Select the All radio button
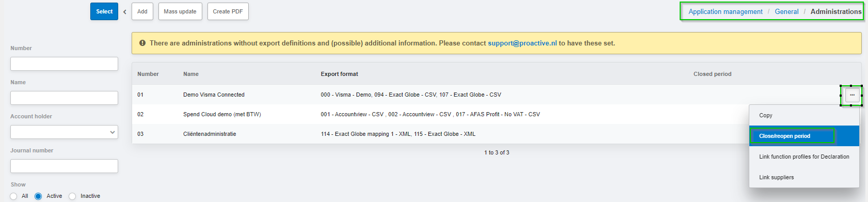This screenshot has height=202, width=868. [x=13, y=196]
